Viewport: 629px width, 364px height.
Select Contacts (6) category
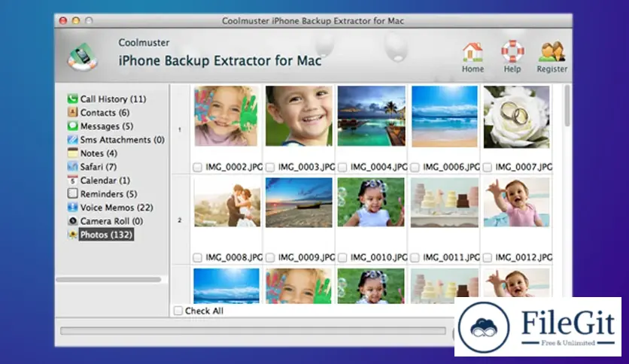[105, 113]
